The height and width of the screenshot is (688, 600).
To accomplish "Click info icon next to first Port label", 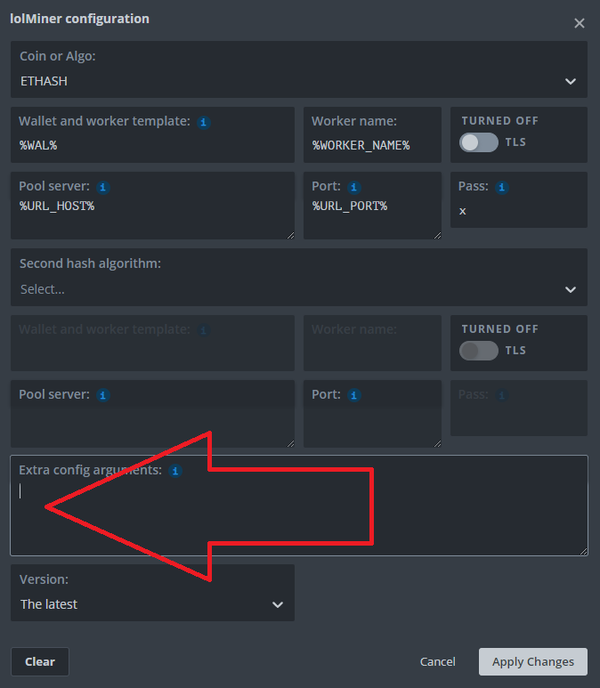I will [354, 187].
